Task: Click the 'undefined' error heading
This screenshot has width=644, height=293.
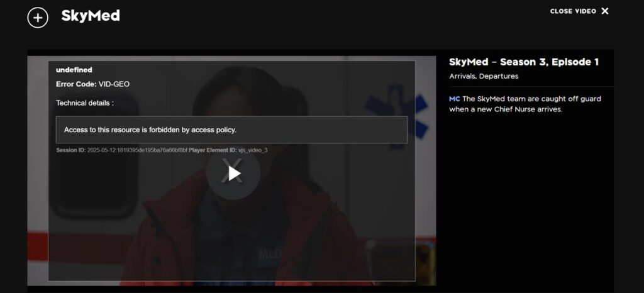Action: pyautogui.click(x=74, y=70)
